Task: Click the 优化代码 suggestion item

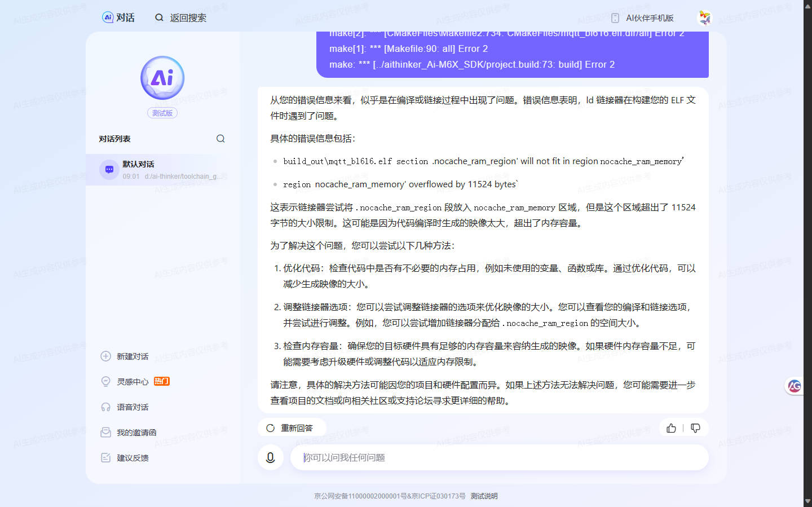Action: pos(489,276)
